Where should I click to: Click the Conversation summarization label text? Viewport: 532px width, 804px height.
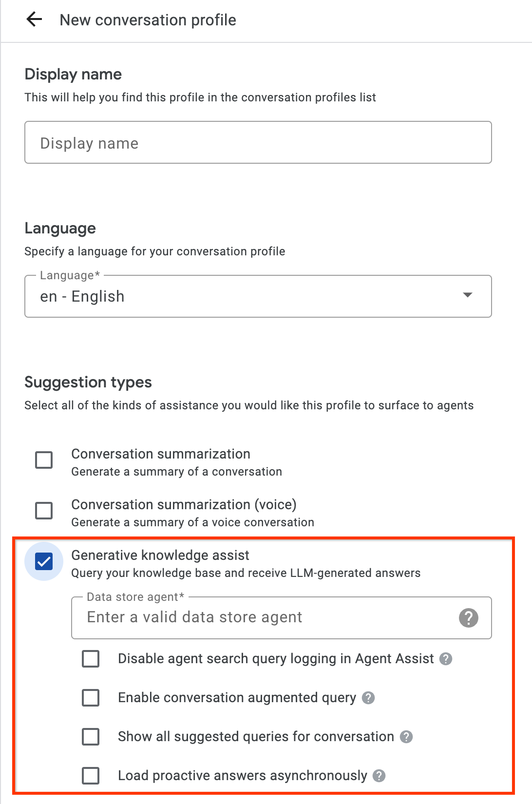pos(161,454)
